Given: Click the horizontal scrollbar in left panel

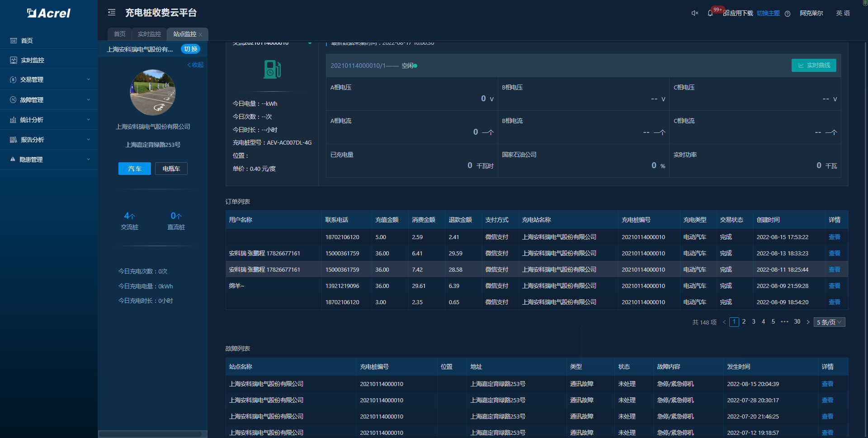Looking at the screenshot, I should 150,434.
